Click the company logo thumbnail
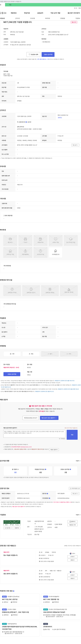 (x=12, y=523)
